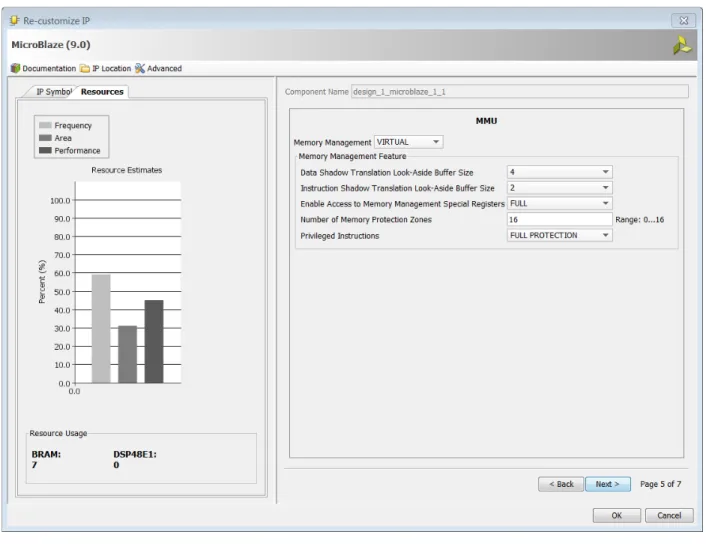Screen dimensions: 706x544
Task: Select the Resources tab
Action: click(x=102, y=92)
